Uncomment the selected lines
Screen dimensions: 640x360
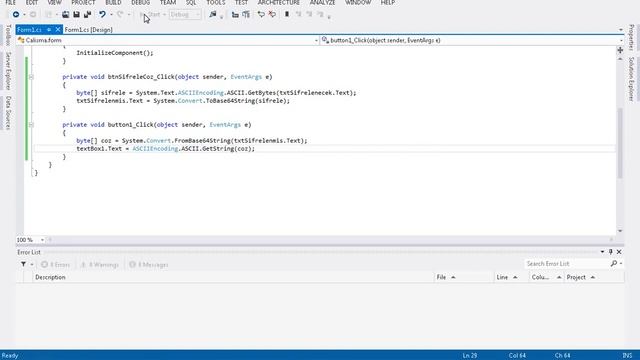click(x=272, y=15)
